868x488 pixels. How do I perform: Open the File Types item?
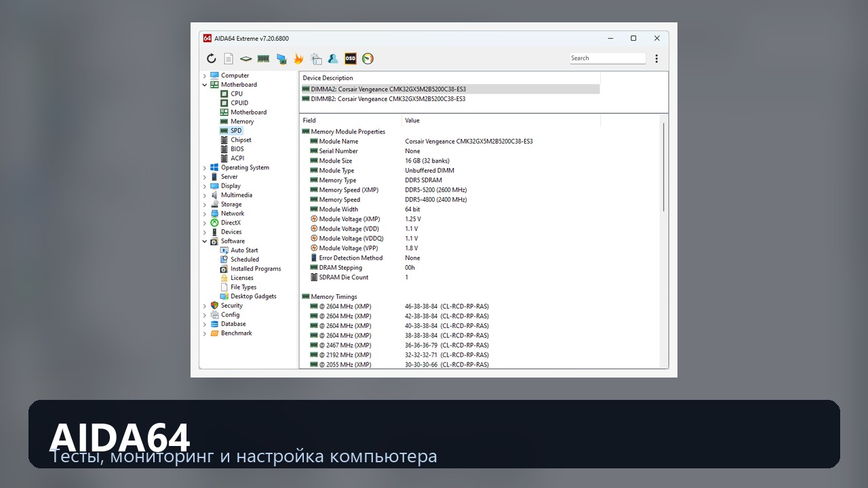coord(238,287)
